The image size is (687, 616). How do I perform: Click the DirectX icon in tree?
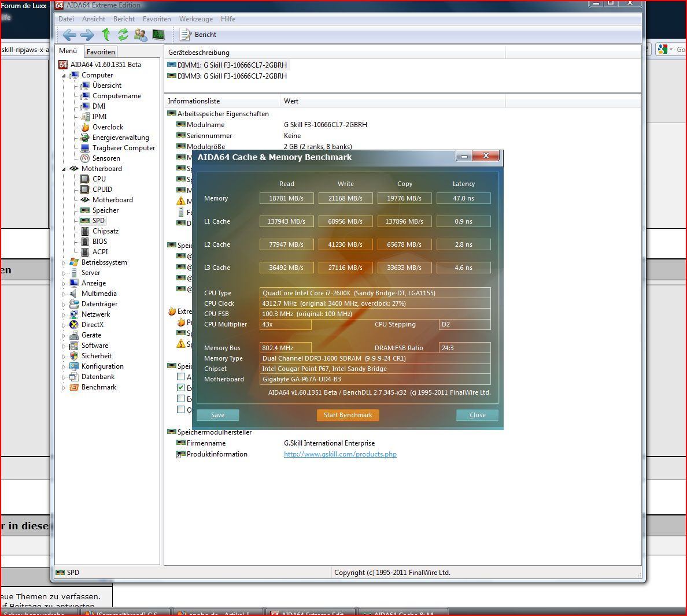click(x=74, y=325)
